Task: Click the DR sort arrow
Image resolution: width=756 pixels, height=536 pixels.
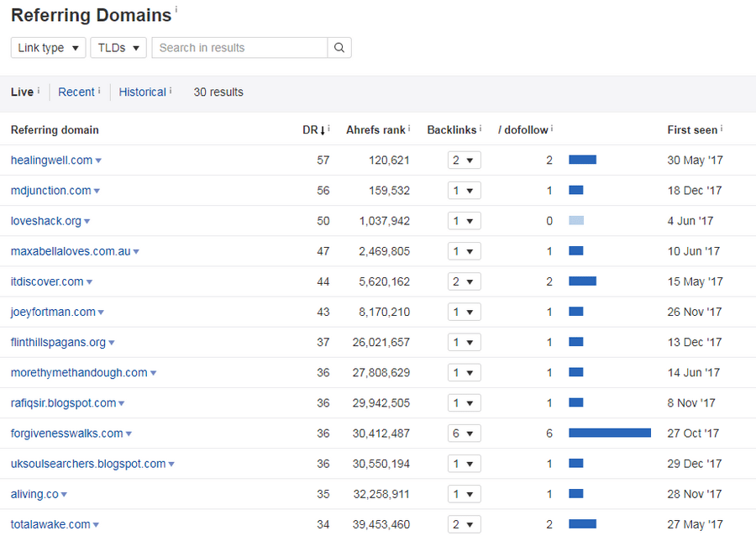Action: click(323, 130)
